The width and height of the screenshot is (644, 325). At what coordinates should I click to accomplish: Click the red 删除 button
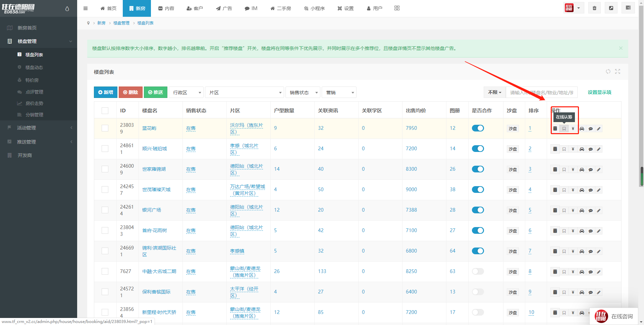click(130, 92)
